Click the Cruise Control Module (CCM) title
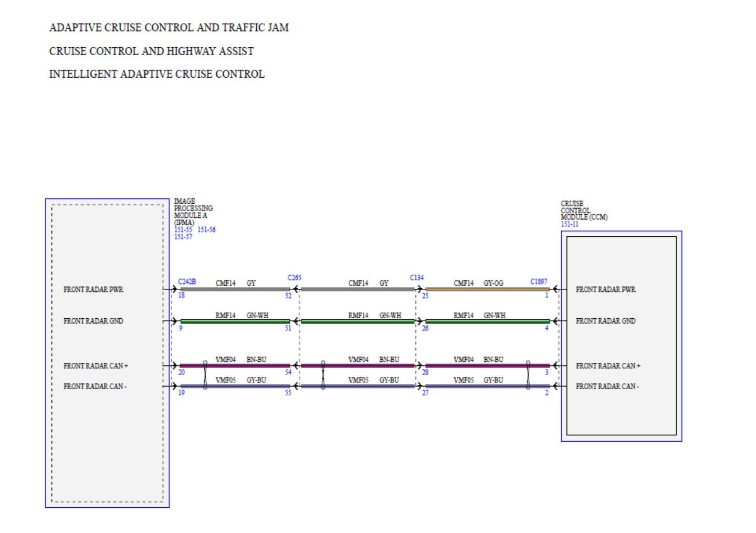This screenshot has width=756, height=533. pos(583,210)
